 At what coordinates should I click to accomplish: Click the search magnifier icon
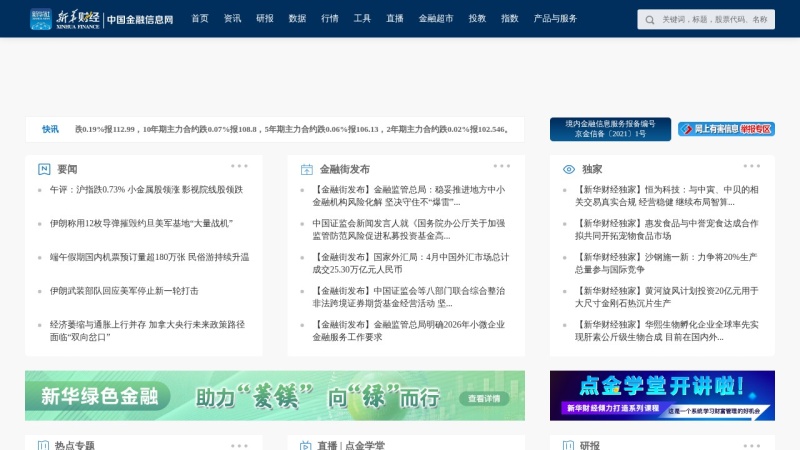649,20
